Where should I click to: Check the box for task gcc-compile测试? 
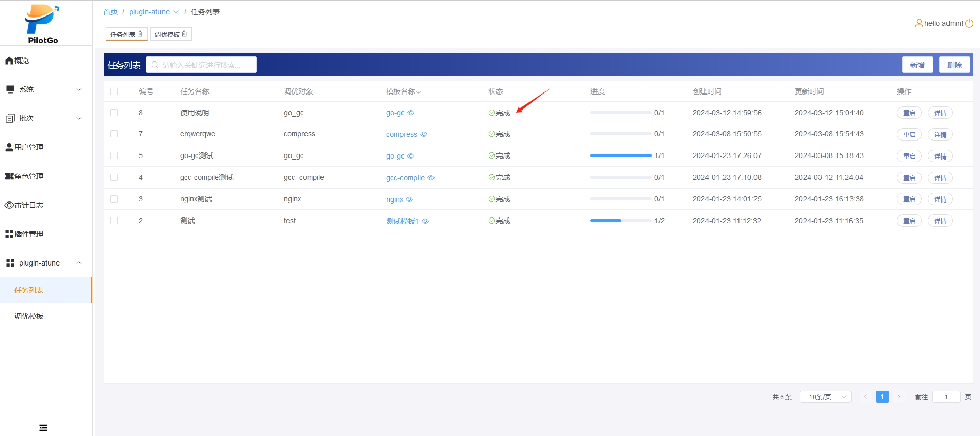114,177
